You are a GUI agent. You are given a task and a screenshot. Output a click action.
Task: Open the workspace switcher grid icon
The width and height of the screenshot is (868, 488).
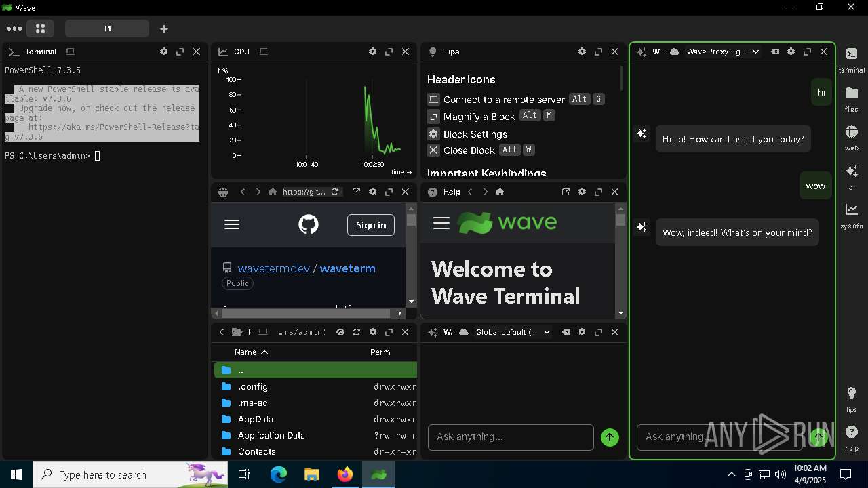coord(40,28)
